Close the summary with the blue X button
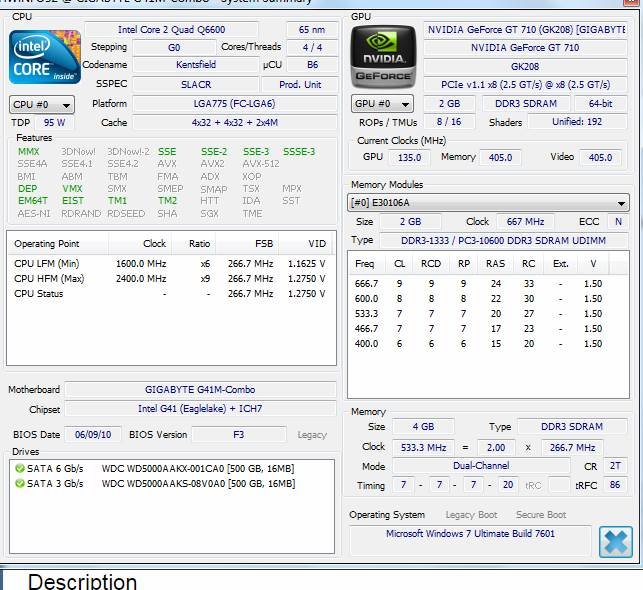This screenshot has height=590, width=643. [616, 542]
